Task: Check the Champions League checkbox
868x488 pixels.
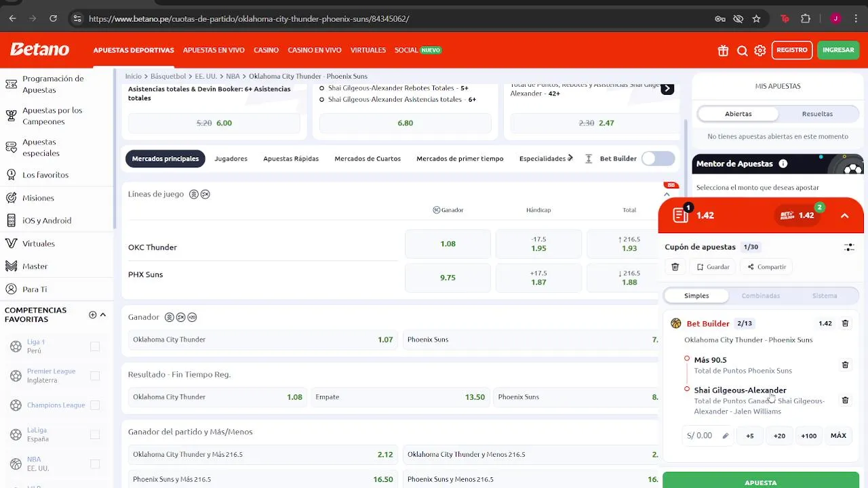Action: 95,405
